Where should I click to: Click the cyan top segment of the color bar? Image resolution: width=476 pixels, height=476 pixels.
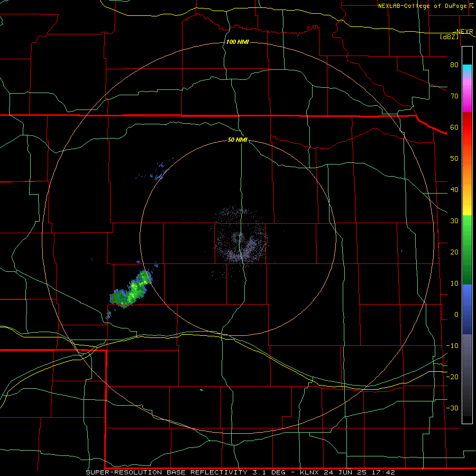click(467, 70)
